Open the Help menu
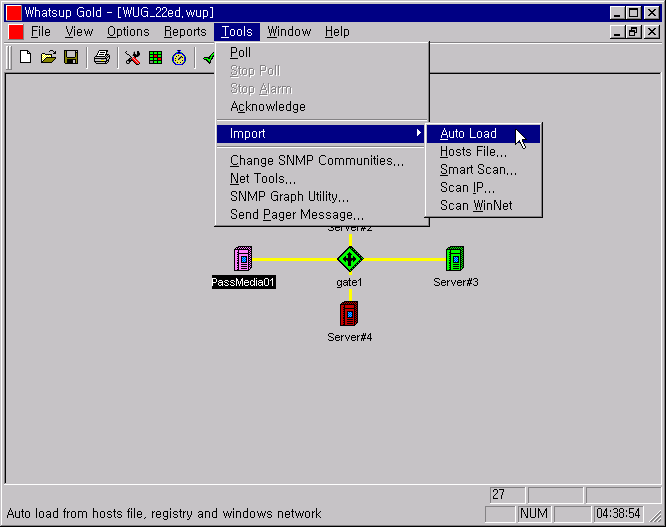Viewport: 666px width, 527px height. click(337, 32)
